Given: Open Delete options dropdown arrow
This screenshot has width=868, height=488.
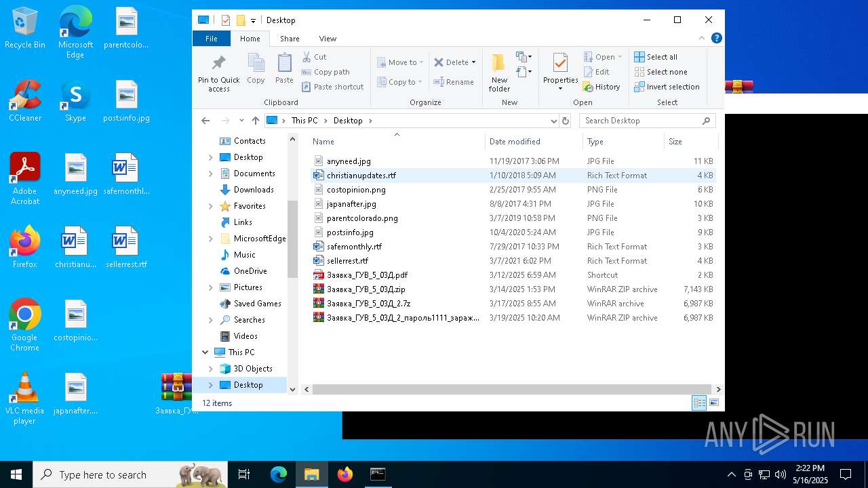Looking at the screenshot, I should pyautogui.click(x=473, y=62).
